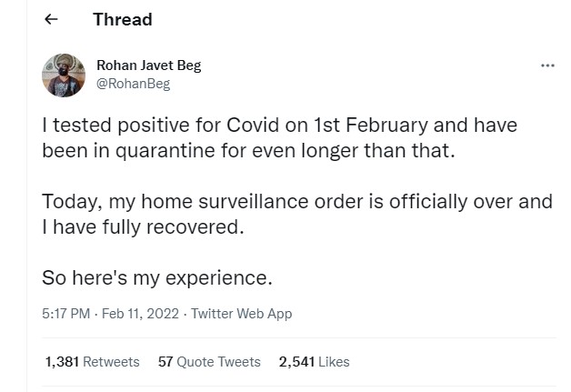Click the @RohanBeg handle

(x=133, y=84)
